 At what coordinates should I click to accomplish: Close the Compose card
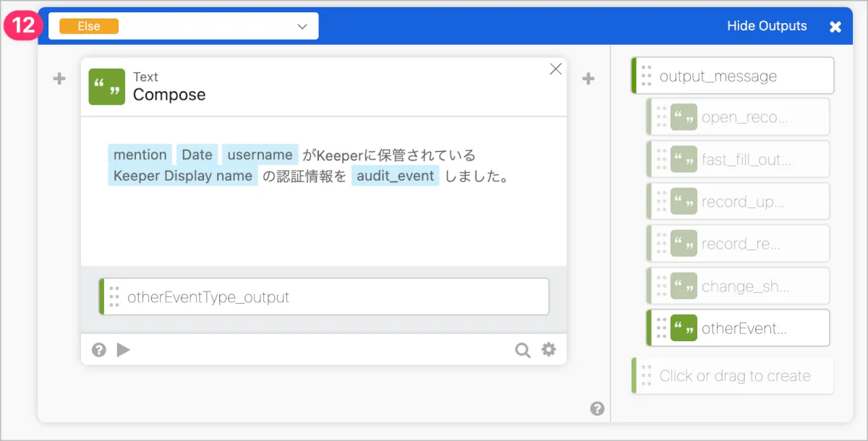pos(556,69)
